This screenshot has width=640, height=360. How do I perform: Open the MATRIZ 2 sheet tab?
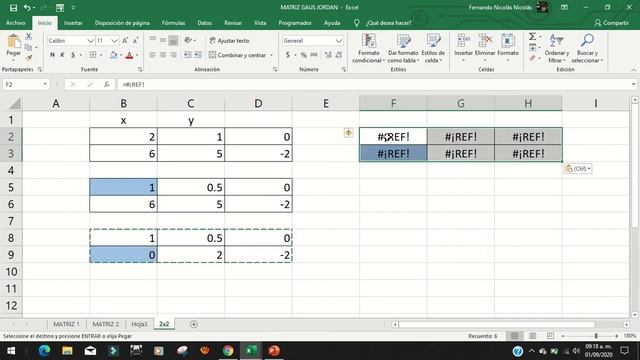click(x=106, y=324)
